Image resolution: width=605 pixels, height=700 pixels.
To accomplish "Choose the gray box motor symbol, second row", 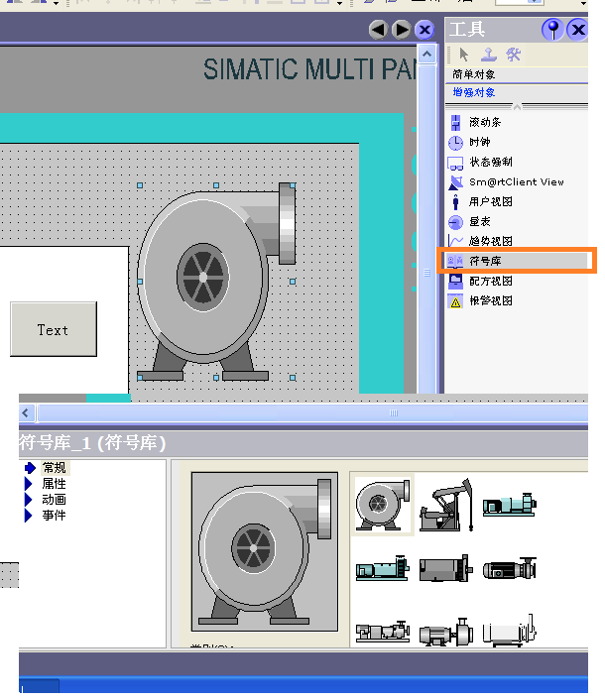I will [x=446, y=568].
